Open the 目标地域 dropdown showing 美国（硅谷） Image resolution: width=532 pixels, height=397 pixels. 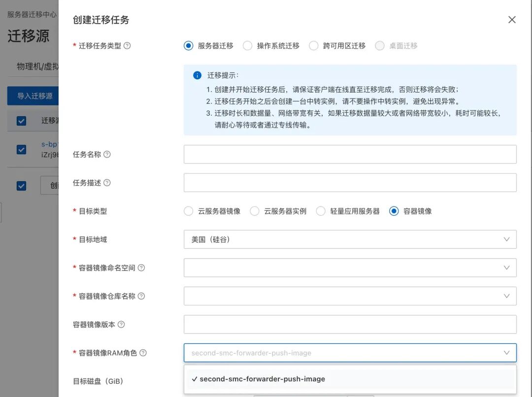[x=350, y=239]
